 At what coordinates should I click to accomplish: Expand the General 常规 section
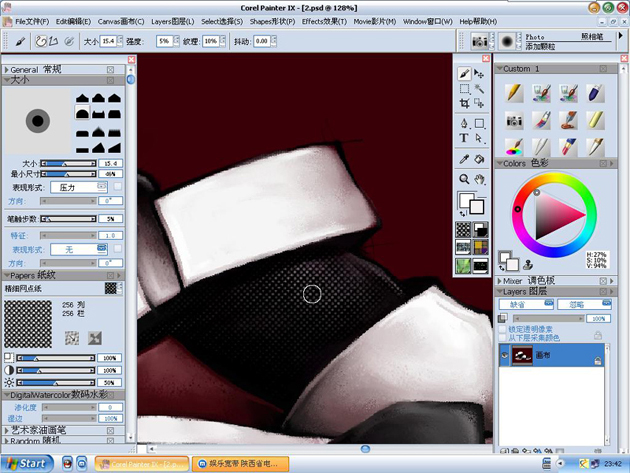(6, 70)
